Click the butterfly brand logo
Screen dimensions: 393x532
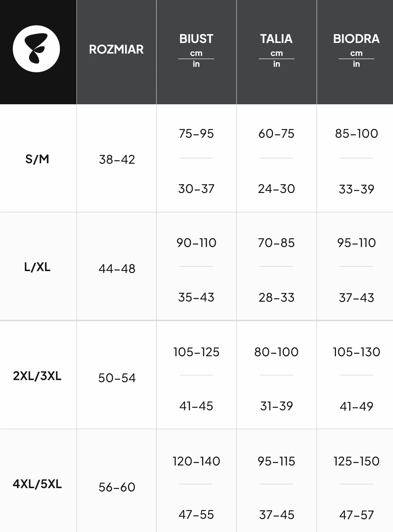click(x=36, y=49)
